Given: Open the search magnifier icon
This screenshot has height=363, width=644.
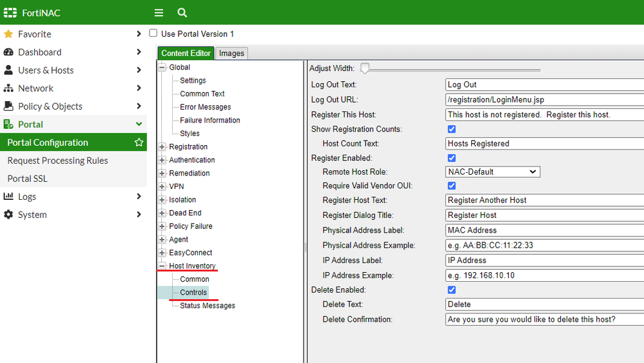Looking at the screenshot, I should 182,13.
